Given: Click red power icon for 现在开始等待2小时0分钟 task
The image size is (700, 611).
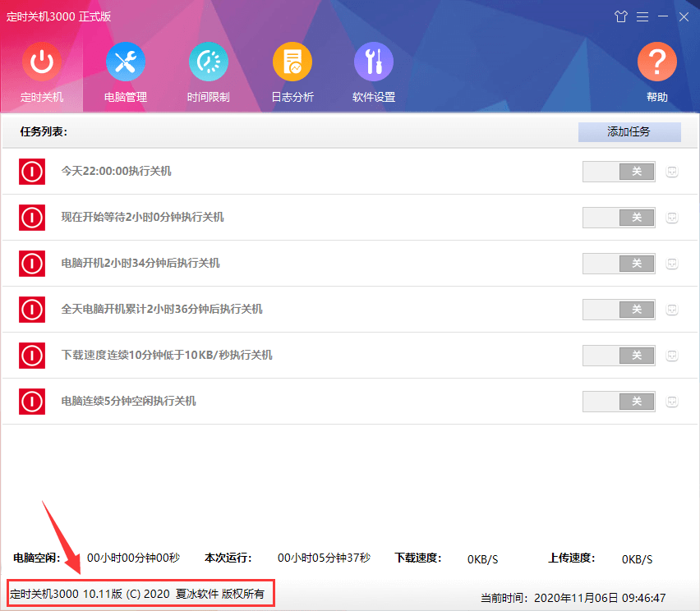Looking at the screenshot, I should (32, 218).
